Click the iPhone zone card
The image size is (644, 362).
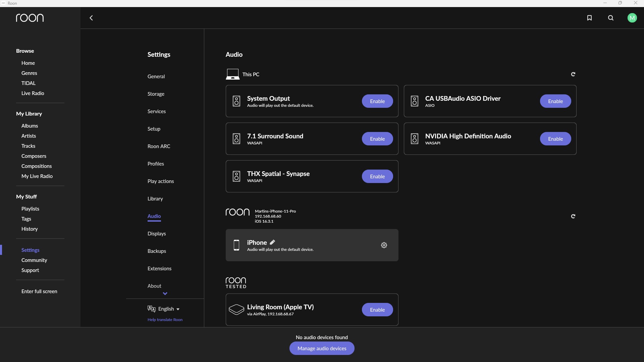point(312,245)
